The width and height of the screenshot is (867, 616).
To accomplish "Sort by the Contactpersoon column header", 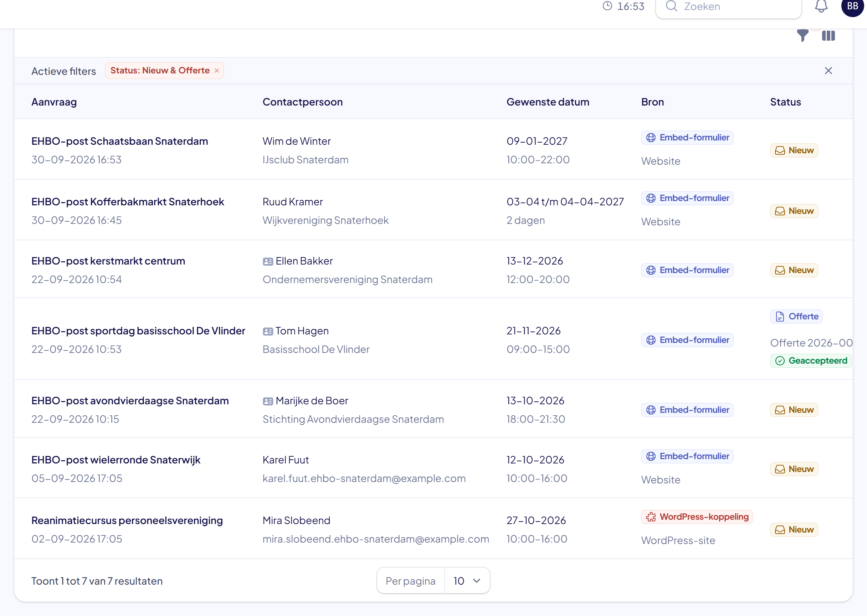I will (x=303, y=102).
